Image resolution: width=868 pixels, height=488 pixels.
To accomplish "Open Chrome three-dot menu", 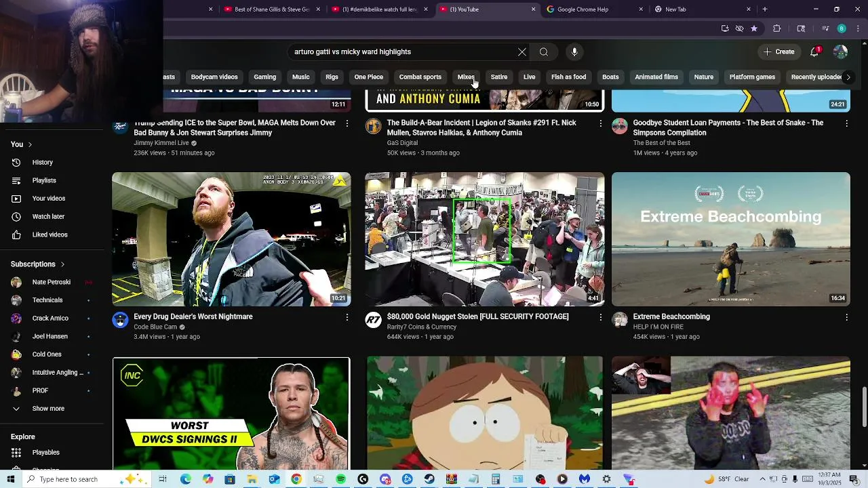I will pos(858,28).
